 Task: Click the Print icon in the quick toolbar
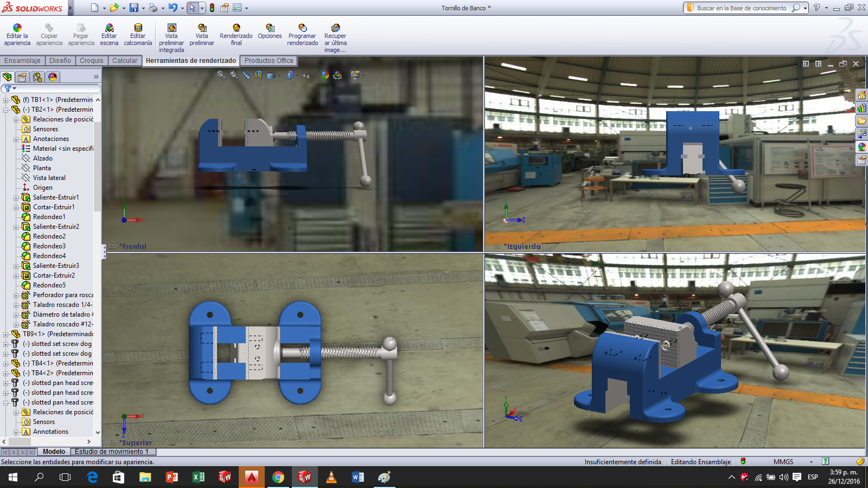(153, 8)
